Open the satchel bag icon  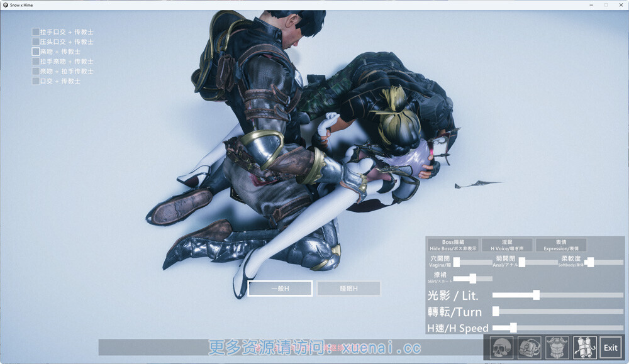530,348
